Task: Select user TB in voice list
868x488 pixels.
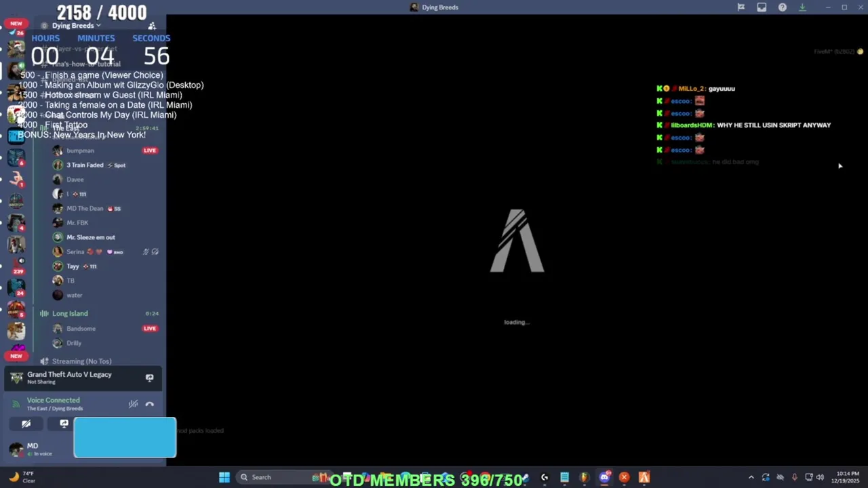Action: [71, 281]
